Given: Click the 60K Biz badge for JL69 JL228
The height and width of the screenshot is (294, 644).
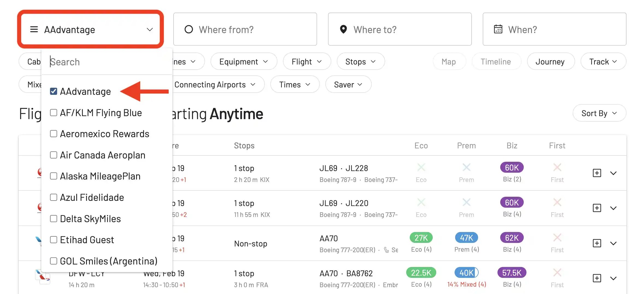Looking at the screenshot, I should 512,167.
